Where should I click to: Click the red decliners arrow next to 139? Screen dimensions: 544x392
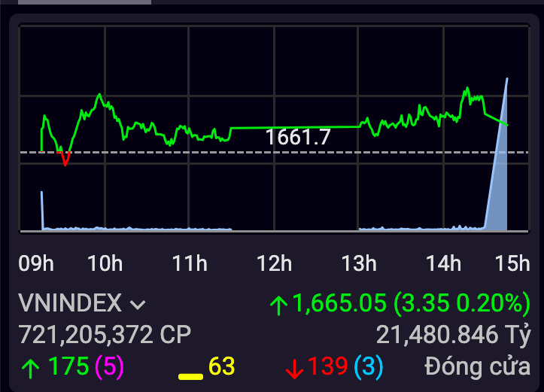(294, 368)
